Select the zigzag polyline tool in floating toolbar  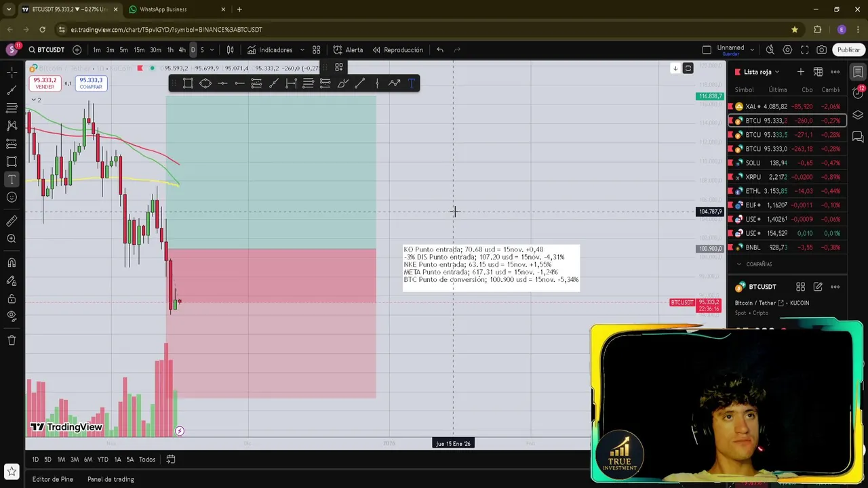click(394, 83)
